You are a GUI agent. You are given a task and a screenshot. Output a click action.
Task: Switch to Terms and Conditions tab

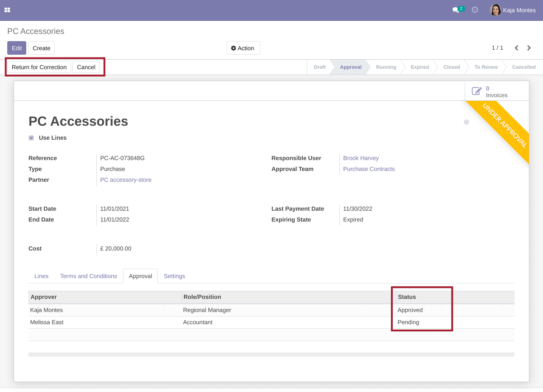[88, 276]
